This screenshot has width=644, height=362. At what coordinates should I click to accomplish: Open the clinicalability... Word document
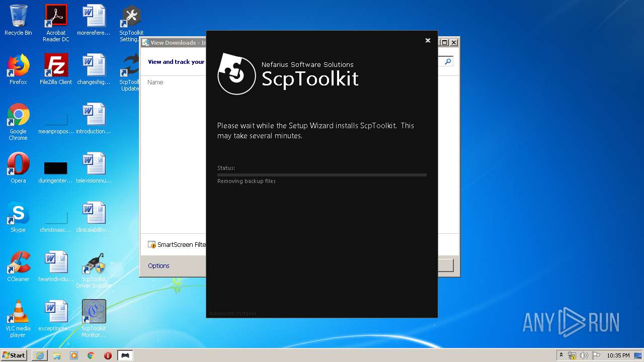pyautogui.click(x=94, y=217)
